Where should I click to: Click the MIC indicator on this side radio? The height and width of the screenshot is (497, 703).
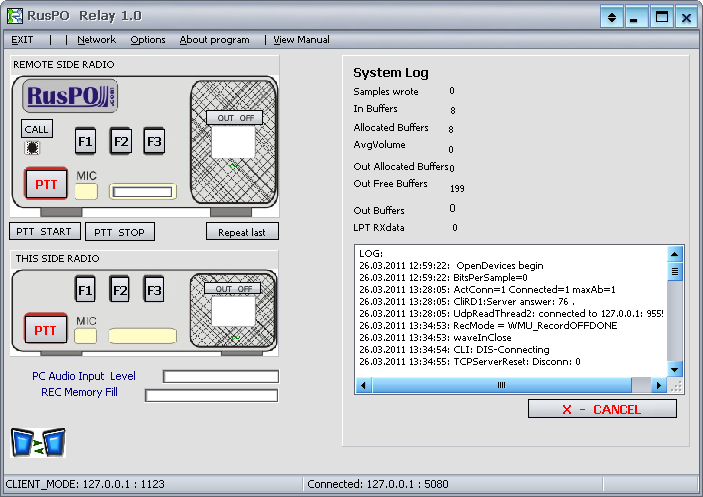click(86, 336)
